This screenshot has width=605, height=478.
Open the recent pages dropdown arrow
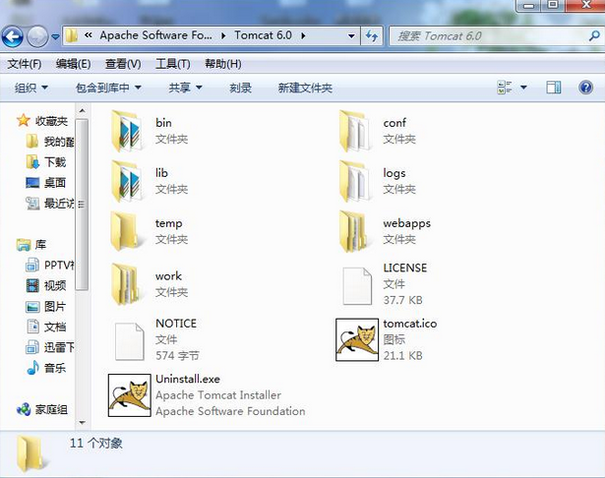point(56,37)
